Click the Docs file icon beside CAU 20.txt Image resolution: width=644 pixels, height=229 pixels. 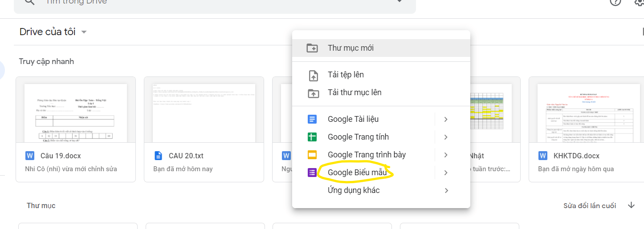tap(158, 156)
